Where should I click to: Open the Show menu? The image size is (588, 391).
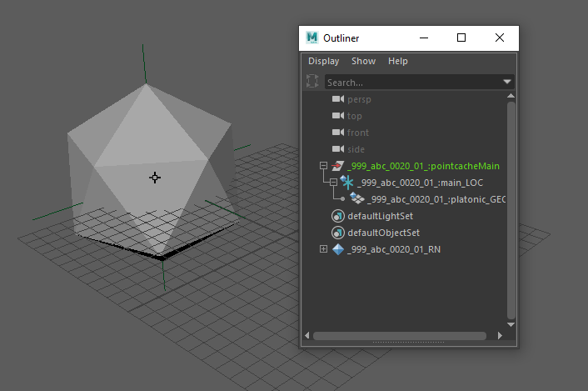(363, 61)
